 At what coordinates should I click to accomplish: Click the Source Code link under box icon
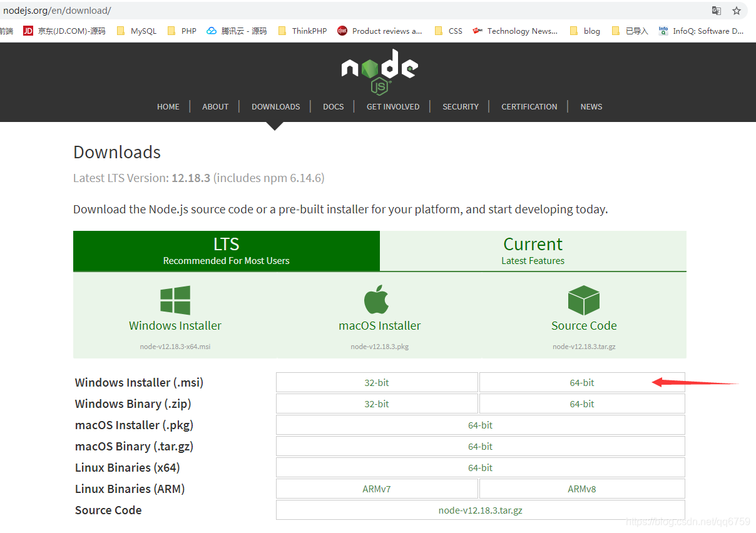coord(584,325)
